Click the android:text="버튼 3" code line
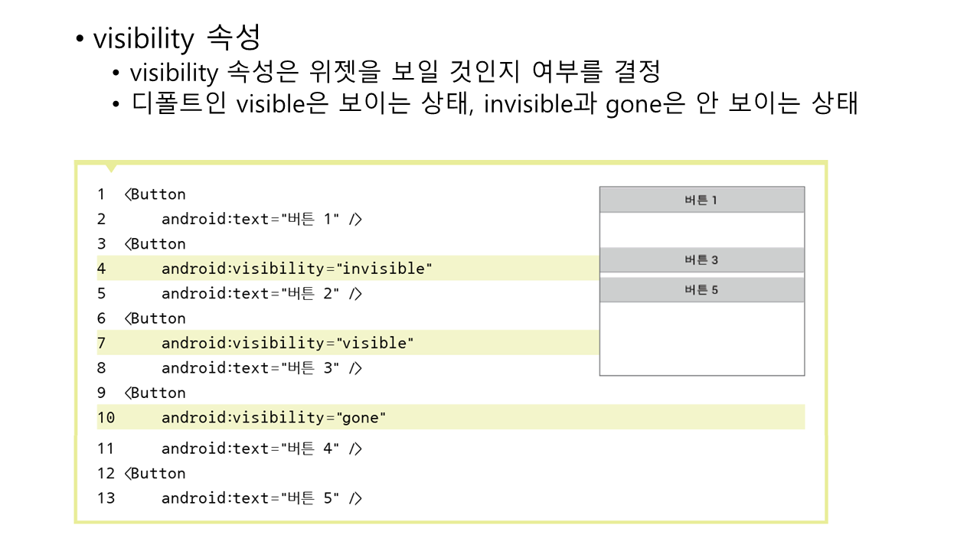The height and width of the screenshot is (551, 980). tap(261, 367)
